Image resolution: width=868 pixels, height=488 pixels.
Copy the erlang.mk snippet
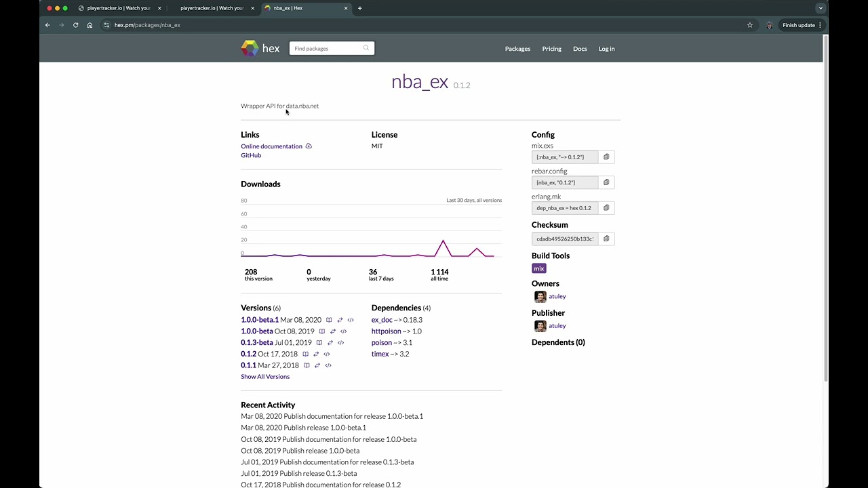coord(606,208)
